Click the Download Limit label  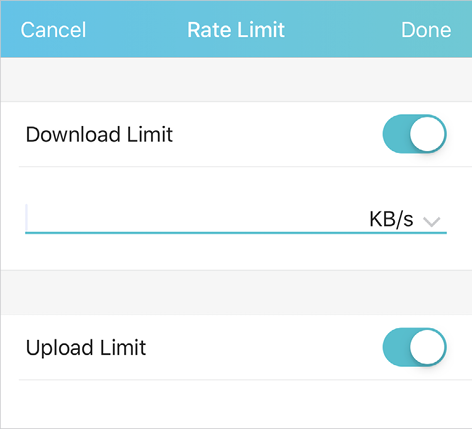point(99,134)
